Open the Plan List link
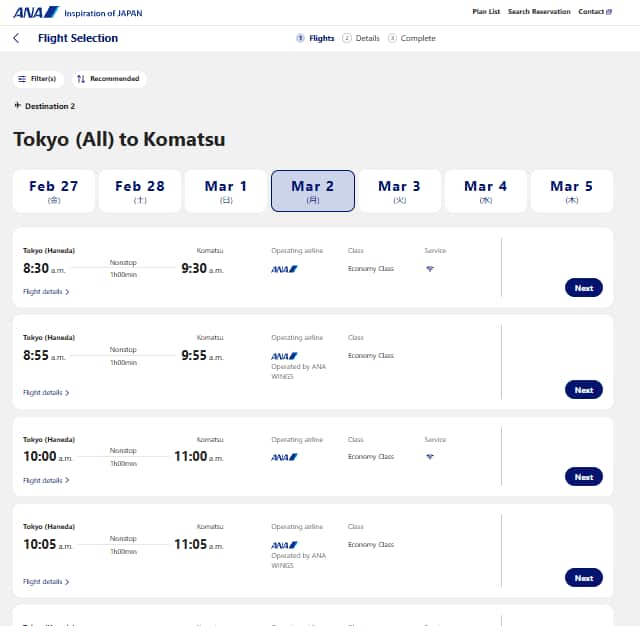This screenshot has height=626, width=640. [486, 12]
